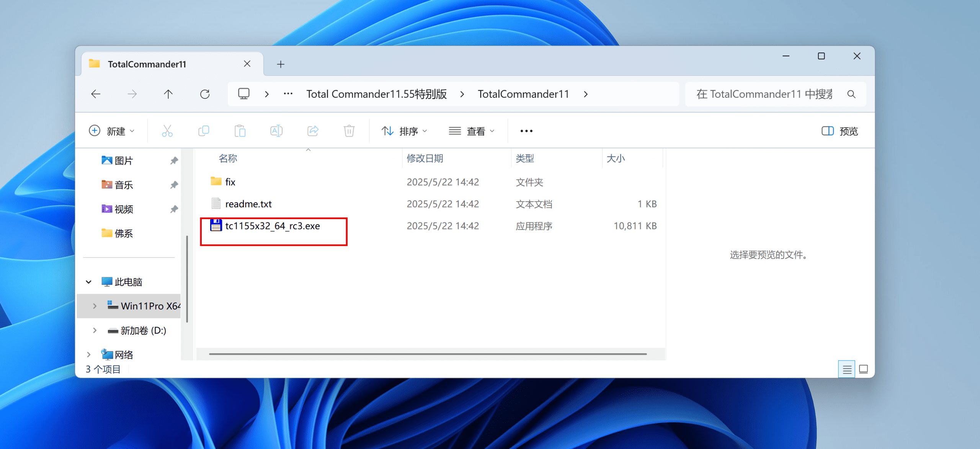This screenshot has height=449, width=980.
Task: Click the Paste clipboard icon
Action: pos(240,131)
